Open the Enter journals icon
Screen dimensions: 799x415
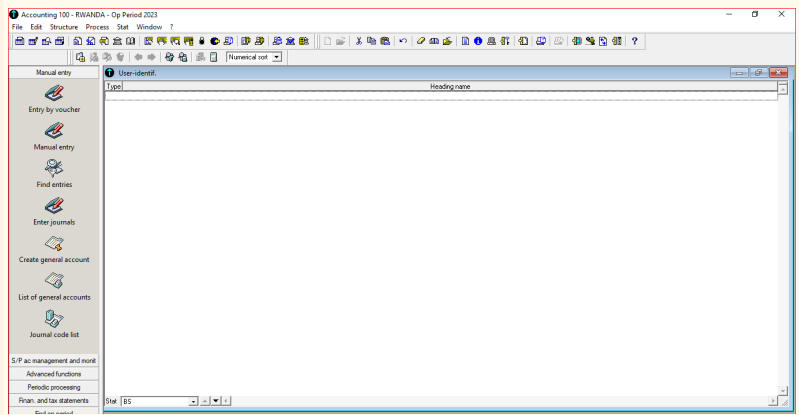click(54, 206)
